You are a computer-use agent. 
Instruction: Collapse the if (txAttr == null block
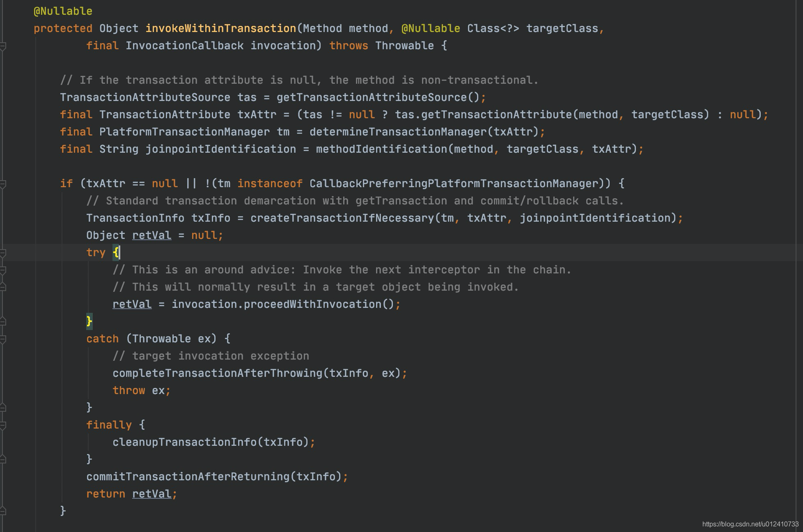coord(2,184)
